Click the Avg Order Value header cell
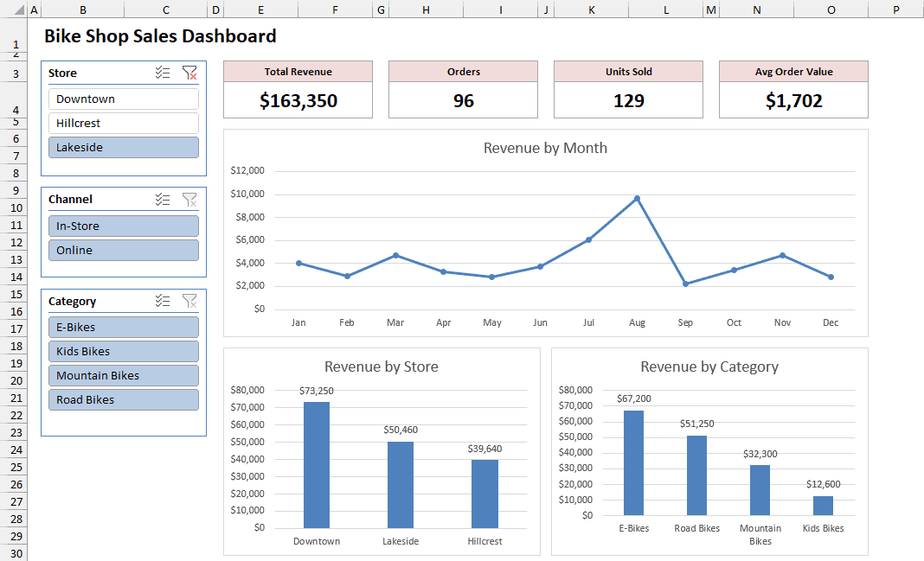 pyautogui.click(x=793, y=71)
